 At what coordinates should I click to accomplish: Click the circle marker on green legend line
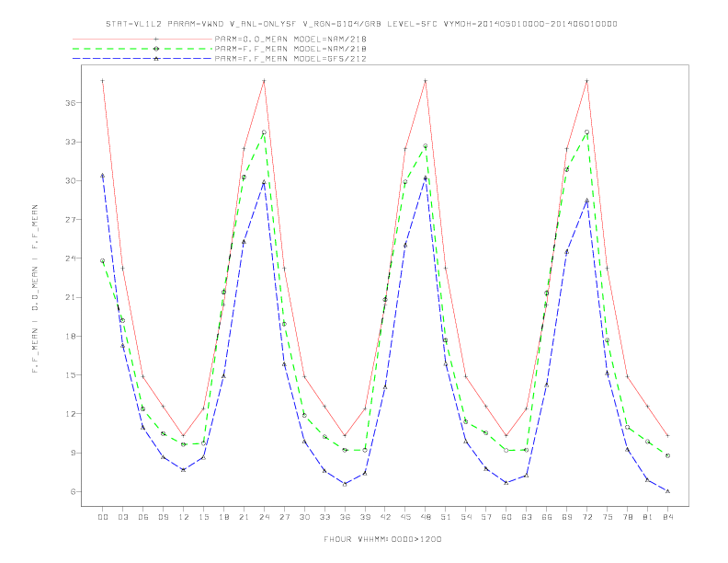click(156, 49)
